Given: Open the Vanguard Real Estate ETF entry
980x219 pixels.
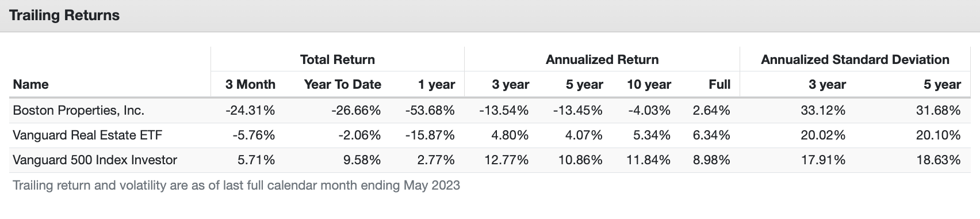Looking at the screenshot, I should (x=87, y=135).
